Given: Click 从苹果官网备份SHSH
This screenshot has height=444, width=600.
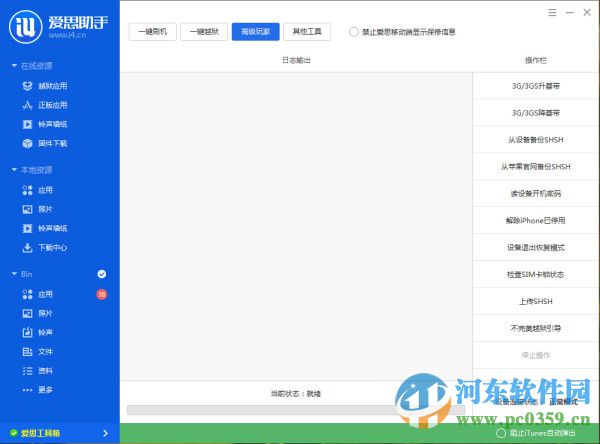Looking at the screenshot, I should [536, 166].
